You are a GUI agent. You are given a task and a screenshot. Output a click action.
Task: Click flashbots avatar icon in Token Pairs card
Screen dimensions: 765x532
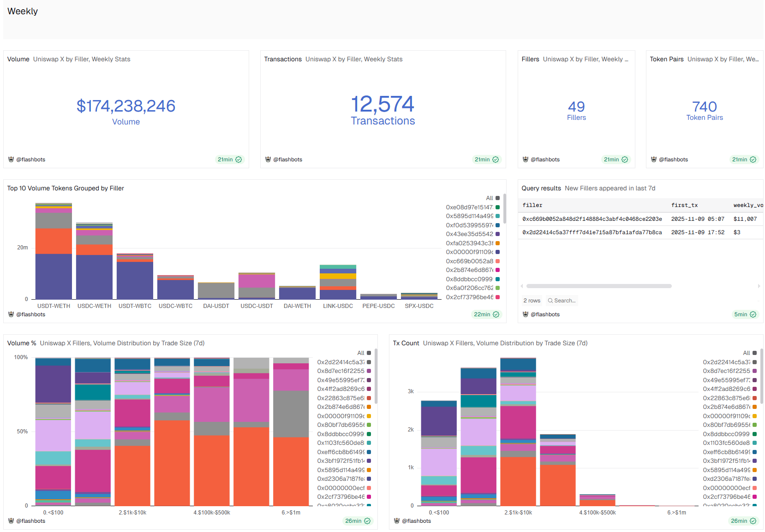(653, 160)
